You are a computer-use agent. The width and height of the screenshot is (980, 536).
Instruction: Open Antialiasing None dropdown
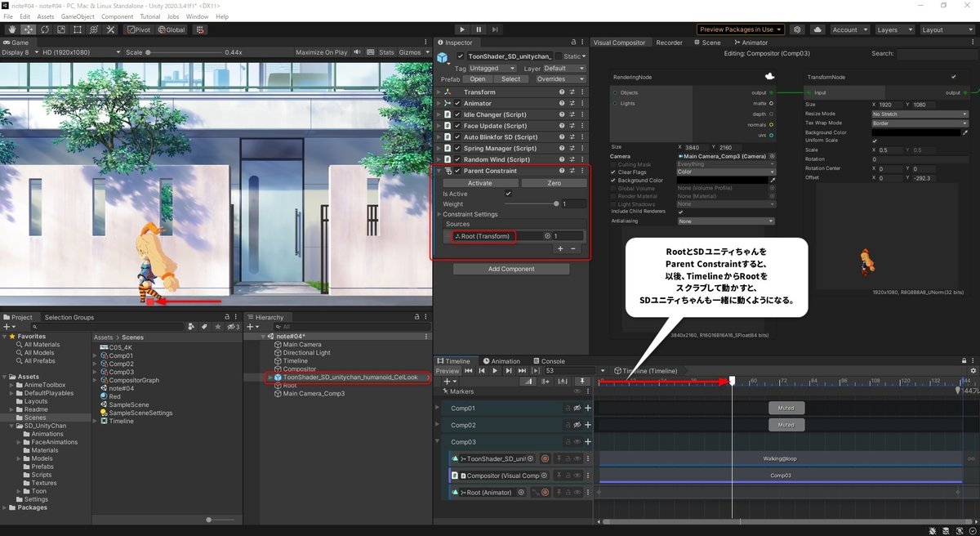click(x=725, y=221)
